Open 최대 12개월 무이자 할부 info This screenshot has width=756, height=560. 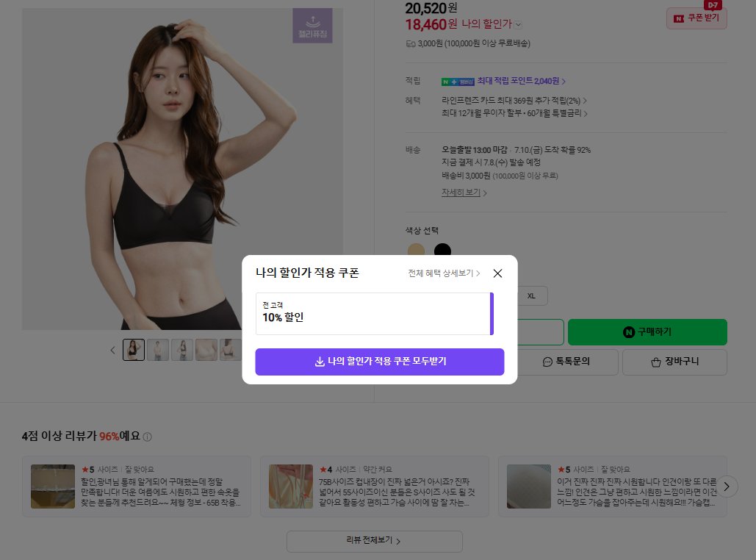pos(514,113)
